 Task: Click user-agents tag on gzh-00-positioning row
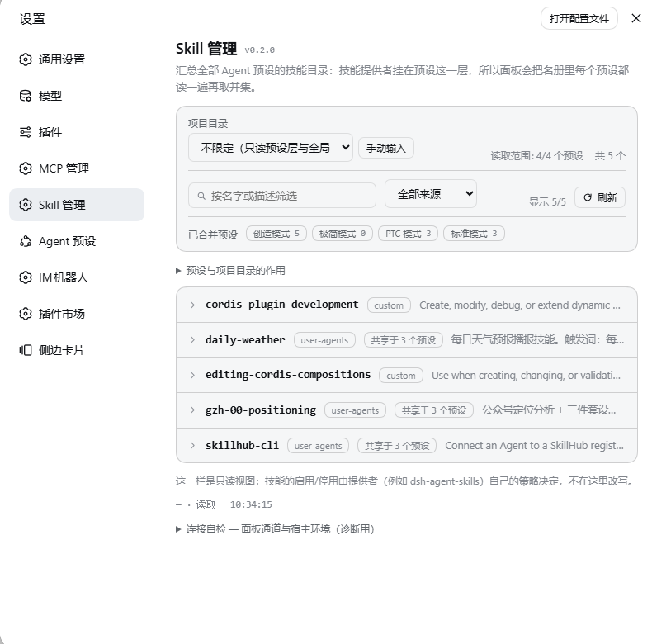tap(355, 410)
